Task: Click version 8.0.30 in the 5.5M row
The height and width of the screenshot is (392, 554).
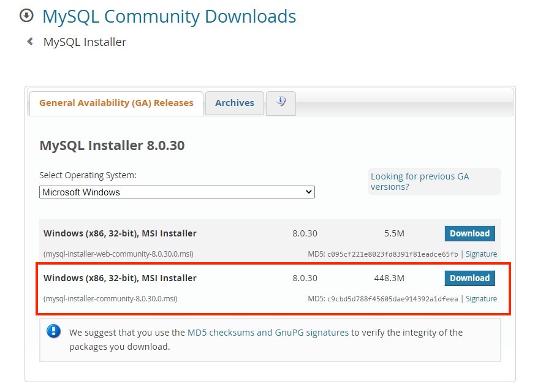Action: tap(305, 233)
